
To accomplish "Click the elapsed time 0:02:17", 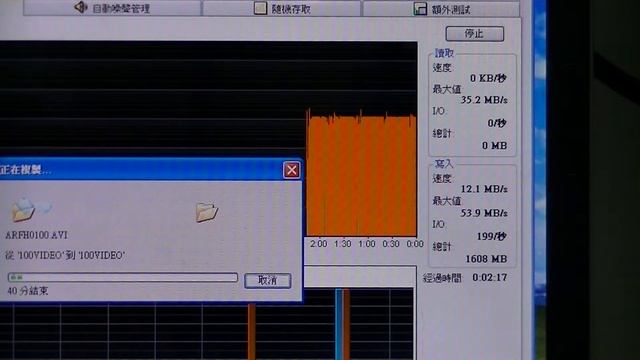I will pyautogui.click(x=489, y=278).
